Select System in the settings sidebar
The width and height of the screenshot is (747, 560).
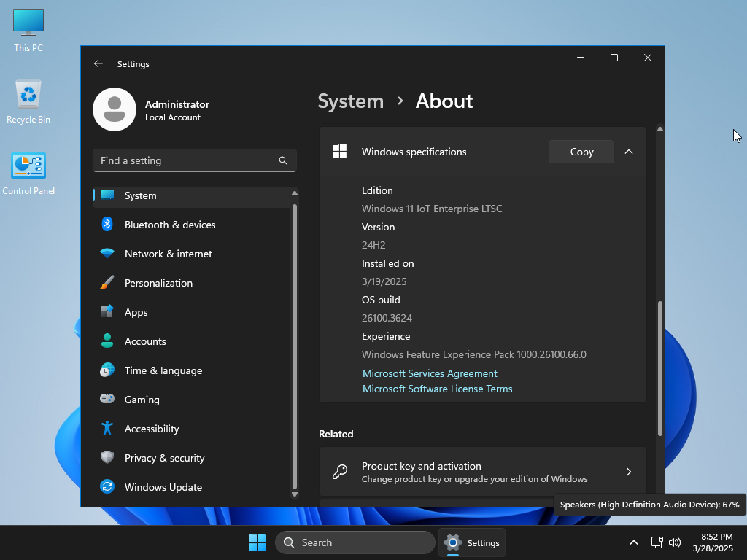[x=192, y=195]
